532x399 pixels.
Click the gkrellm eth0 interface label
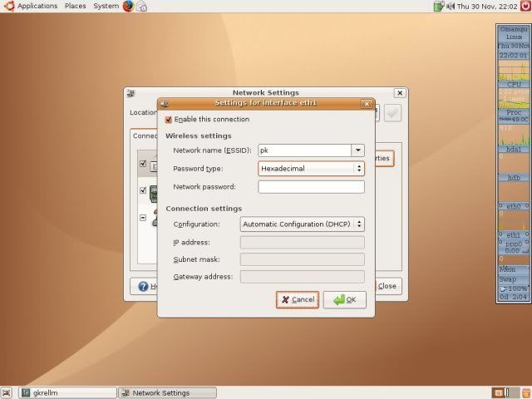(x=514, y=206)
